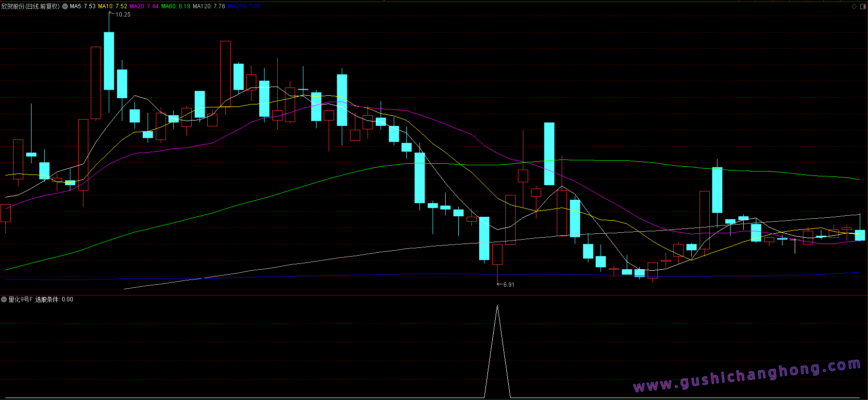Click the 选股条件: 0.00 indicator value

click(54, 299)
